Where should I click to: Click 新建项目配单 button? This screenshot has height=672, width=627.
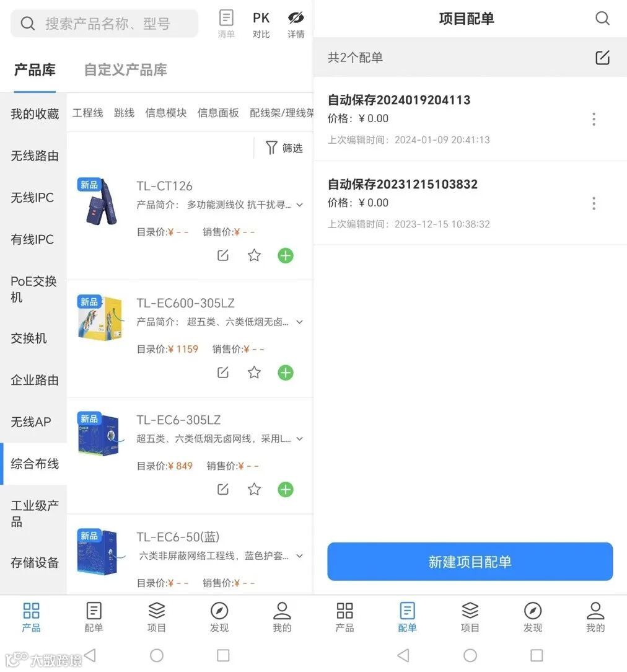click(470, 562)
